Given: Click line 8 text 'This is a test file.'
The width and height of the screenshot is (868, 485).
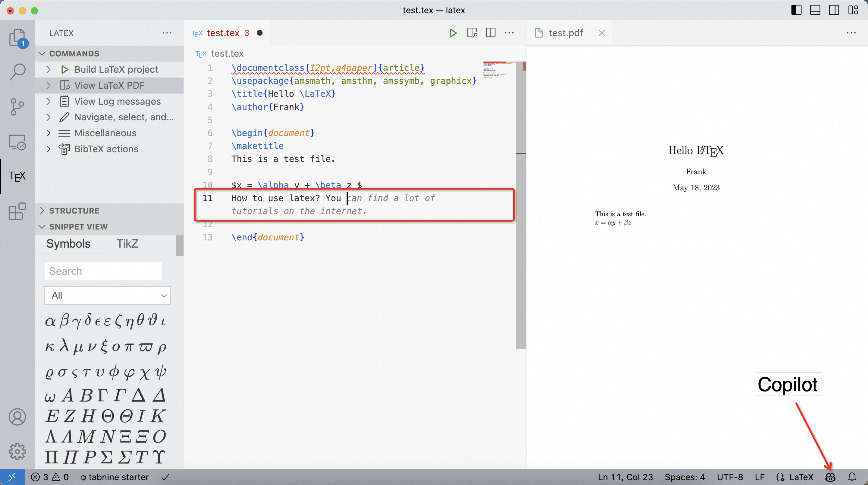Looking at the screenshot, I should tap(283, 159).
